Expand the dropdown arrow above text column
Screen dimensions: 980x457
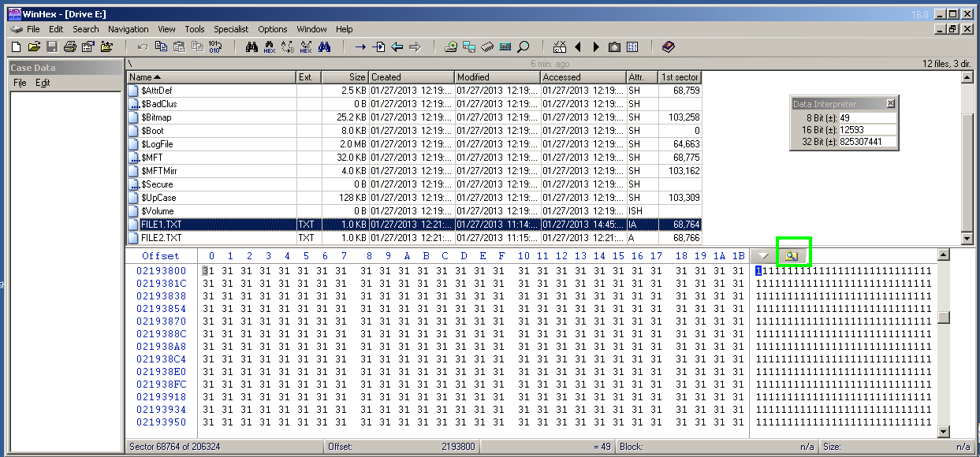click(x=763, y=256)
